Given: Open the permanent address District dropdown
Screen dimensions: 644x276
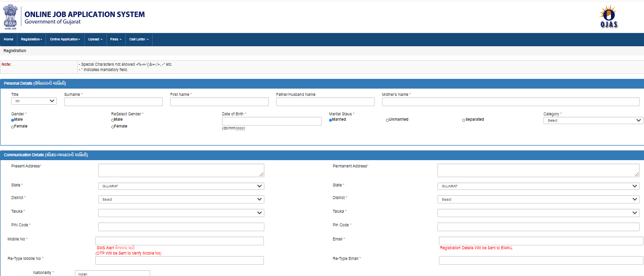Looking at the screenshot, I should point(539,199).
